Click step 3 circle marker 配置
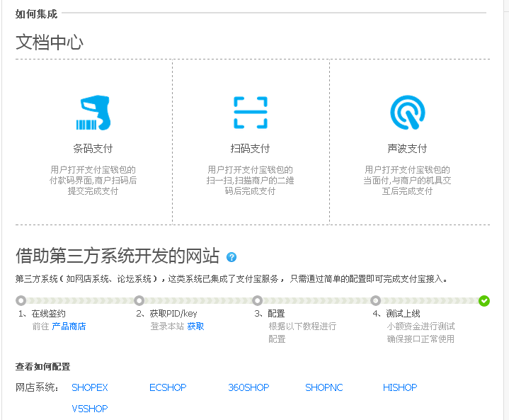509x420 pixels. coord(258,300)
